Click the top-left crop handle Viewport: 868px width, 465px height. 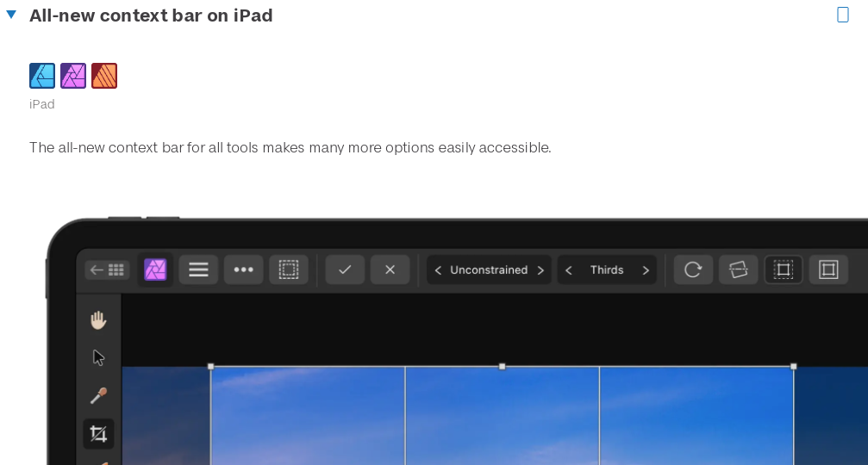coord(210,367)
